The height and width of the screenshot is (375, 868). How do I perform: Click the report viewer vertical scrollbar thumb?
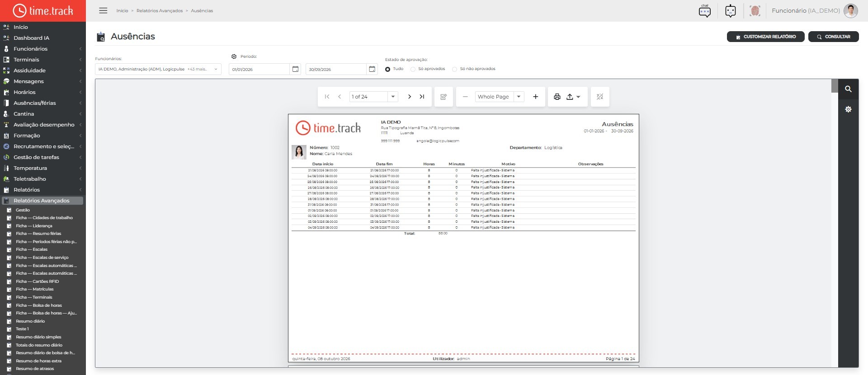coord(835,86)
